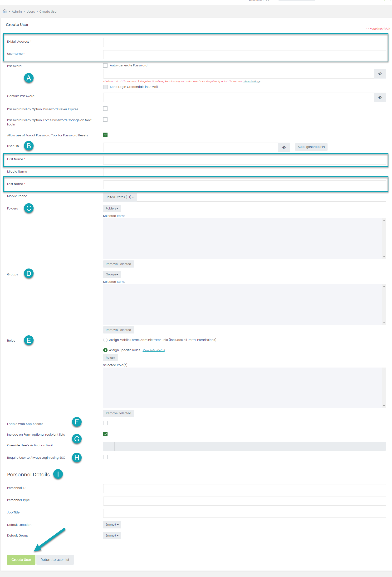Click the up arrow in Selected Roles list
This screenshot has width=392, height=577.
tap(384, 370)
